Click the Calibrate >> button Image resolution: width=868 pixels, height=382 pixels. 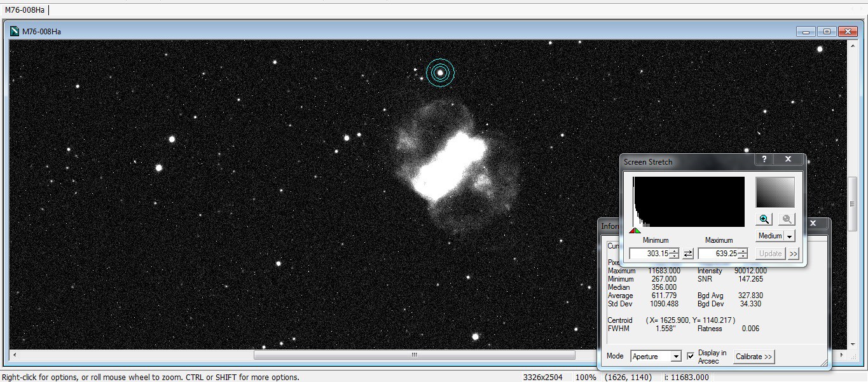click(x=754, y=357)
